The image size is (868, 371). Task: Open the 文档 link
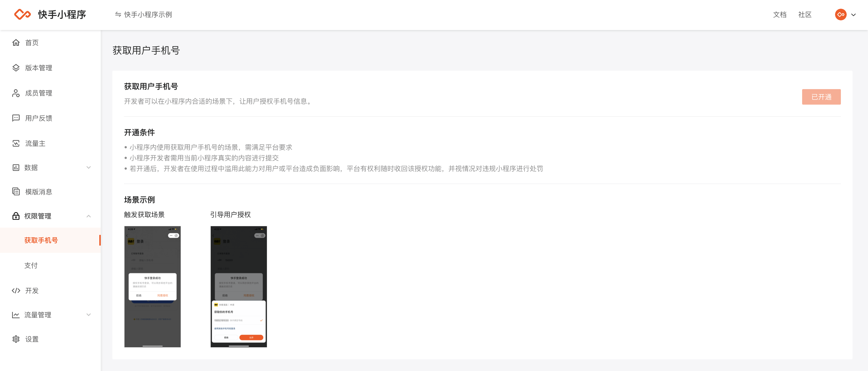click(x=779, y=15)
